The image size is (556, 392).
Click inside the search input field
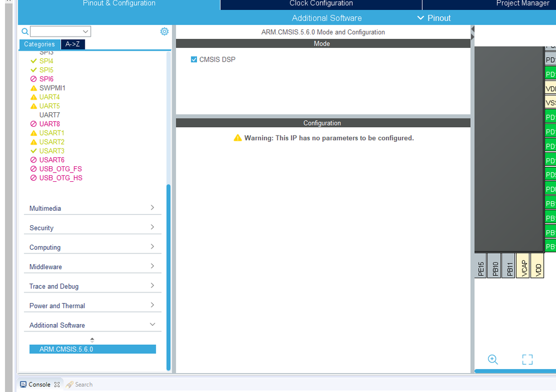(56, 32)
